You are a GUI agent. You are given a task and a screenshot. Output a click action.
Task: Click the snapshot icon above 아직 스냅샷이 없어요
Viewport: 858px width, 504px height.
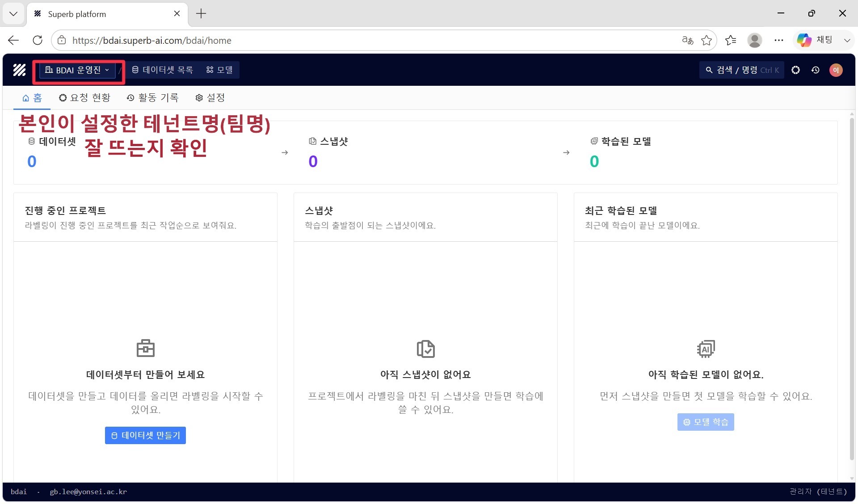coord(425,349)
